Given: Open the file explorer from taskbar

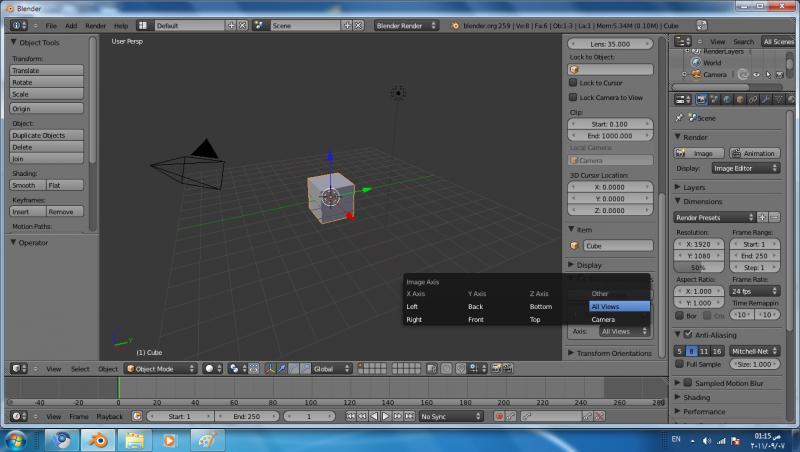Looking at the screenshot, I should point(134,440).
